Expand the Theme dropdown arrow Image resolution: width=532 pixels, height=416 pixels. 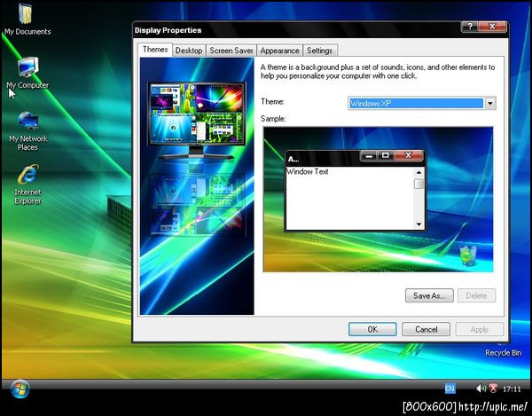(x=490, y=104)
